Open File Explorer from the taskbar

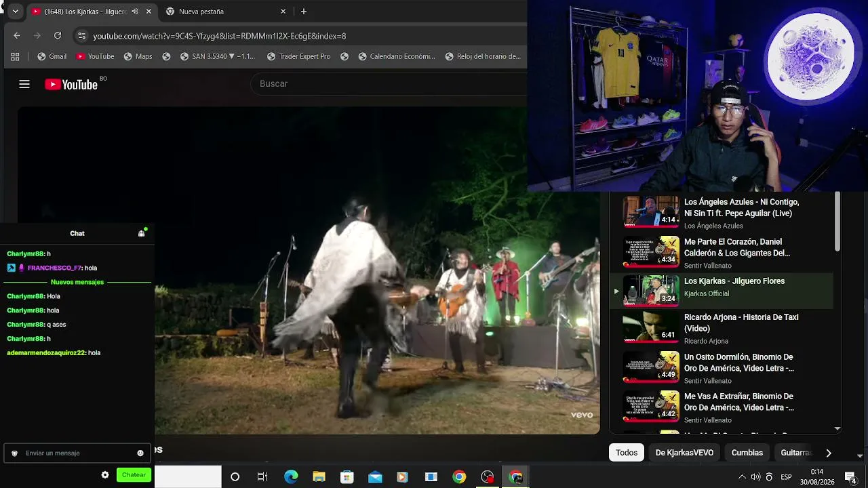point(319,477)
